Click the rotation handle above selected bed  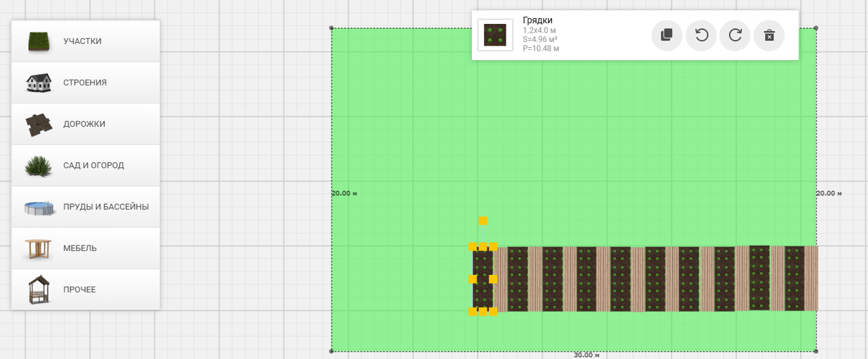pos(482,221)
